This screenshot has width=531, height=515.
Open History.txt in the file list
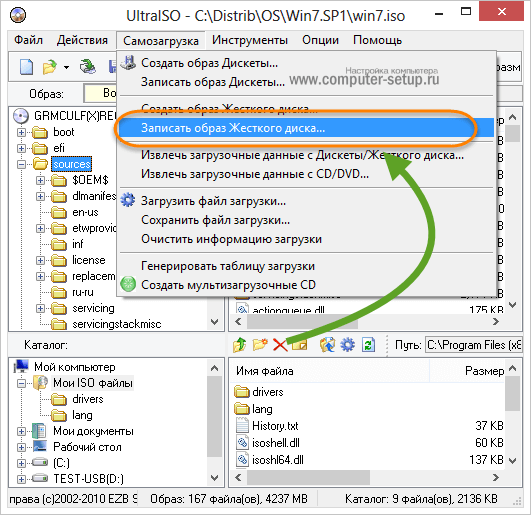[x=275, y=426]
